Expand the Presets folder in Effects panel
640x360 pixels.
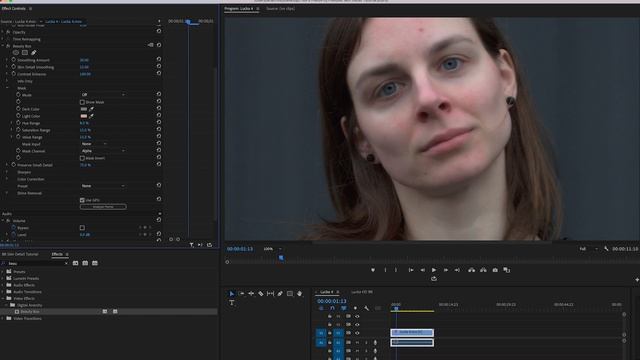3,271
